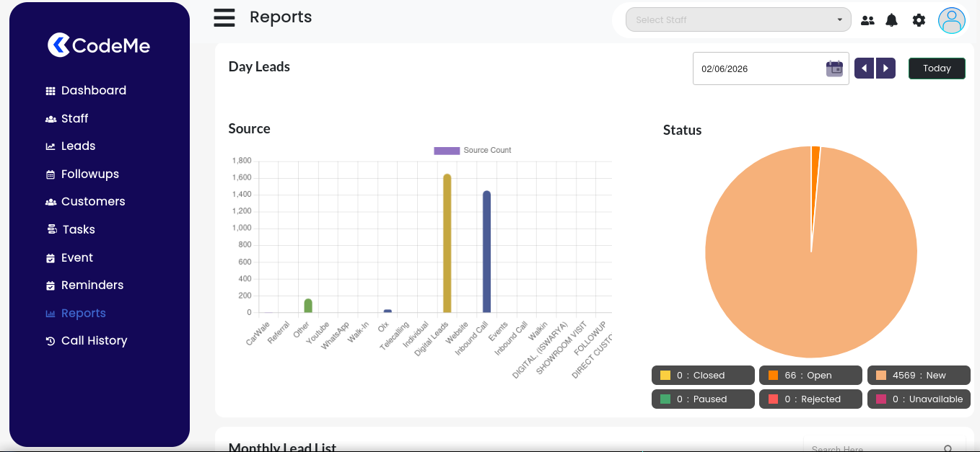The width and height of the screenshot is (980, 452).
Task: Open the Tasks page
Action: (x=79, y=229)
